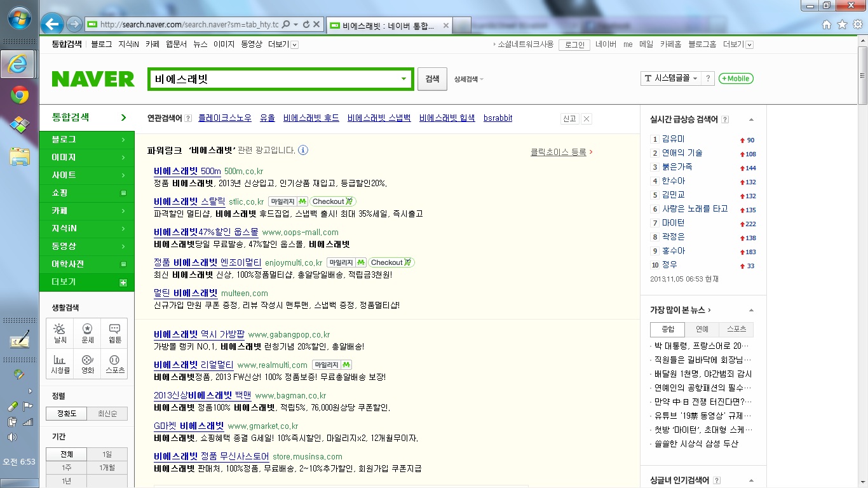868x488 pixels.
Task: Open 동영상 in top menu bar
Action: (x=251, y=44)
